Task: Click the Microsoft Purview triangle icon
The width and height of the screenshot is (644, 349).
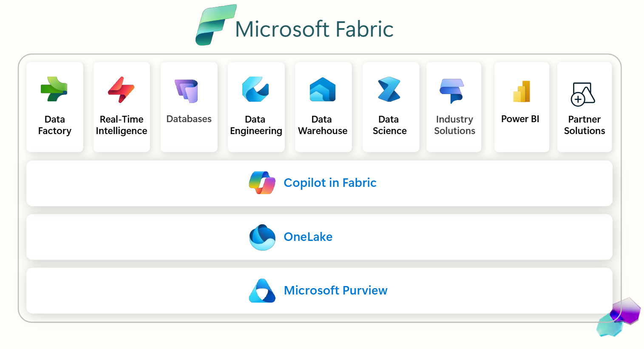Action: (262, 291)
